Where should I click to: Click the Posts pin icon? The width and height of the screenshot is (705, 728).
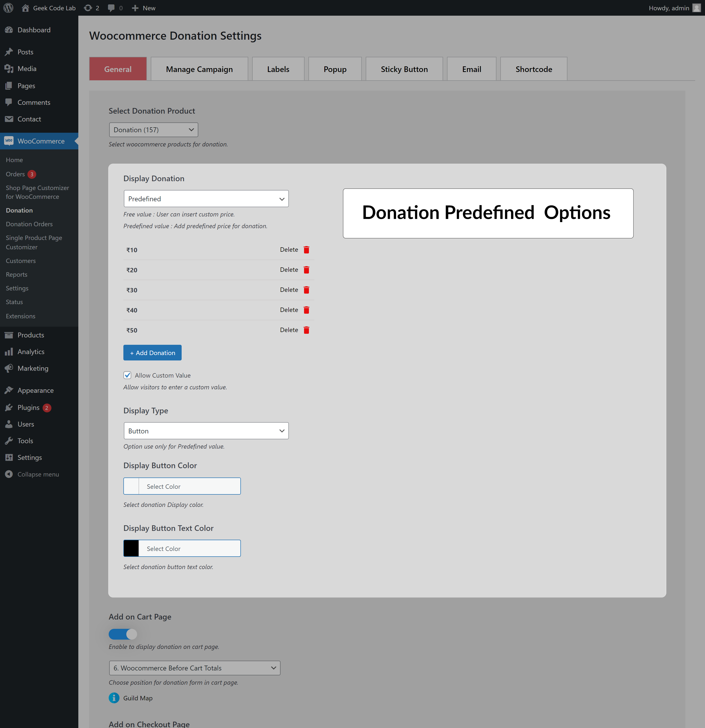tap(9, 52)
